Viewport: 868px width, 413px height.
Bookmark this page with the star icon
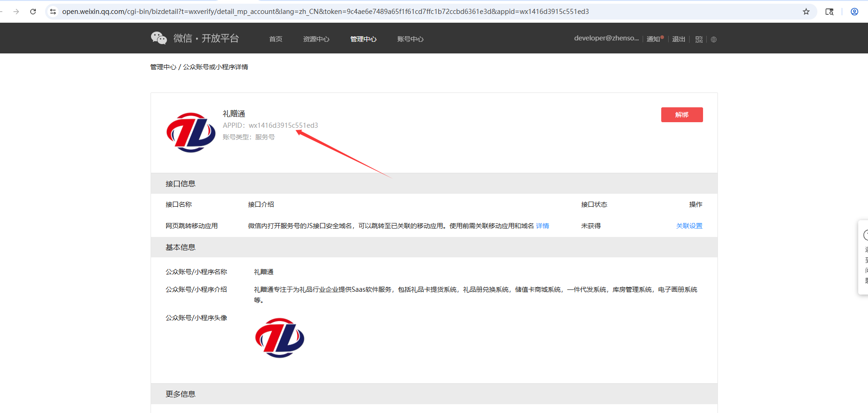pyautogui.click(x=806, y=12)
